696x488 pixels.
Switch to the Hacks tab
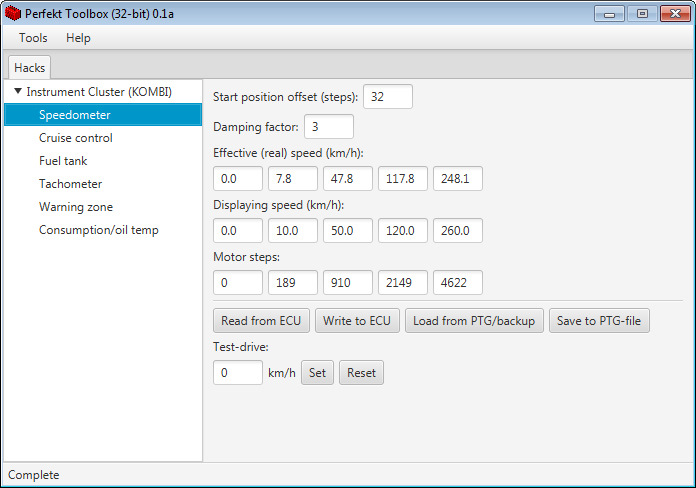pos(30,68)
